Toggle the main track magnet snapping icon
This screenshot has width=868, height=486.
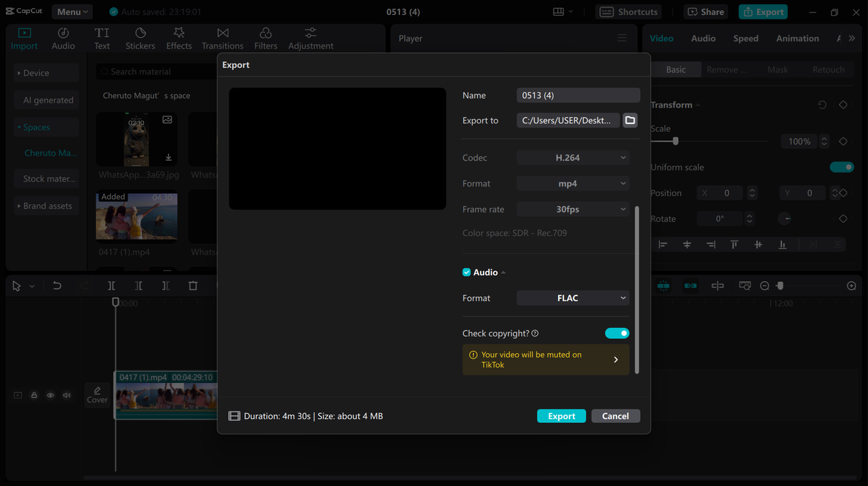pyautogui.click(x=663, y=286)
